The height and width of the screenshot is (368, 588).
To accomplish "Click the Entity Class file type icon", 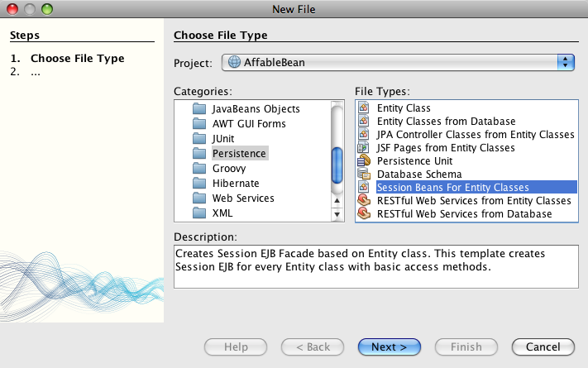I will point(363,108).
